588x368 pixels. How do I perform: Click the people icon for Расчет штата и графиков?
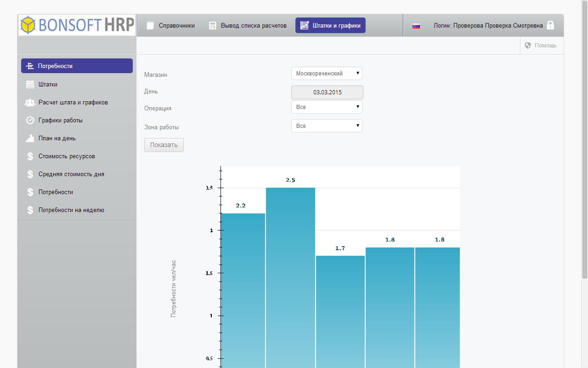click(x=30, y=103)
